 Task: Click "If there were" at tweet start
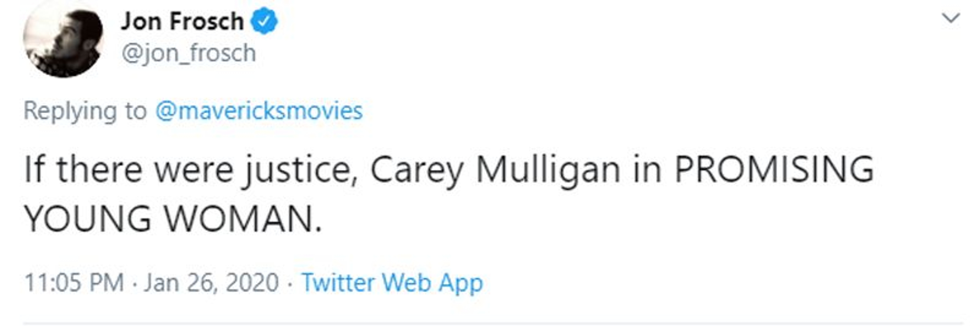pos(129,170)
